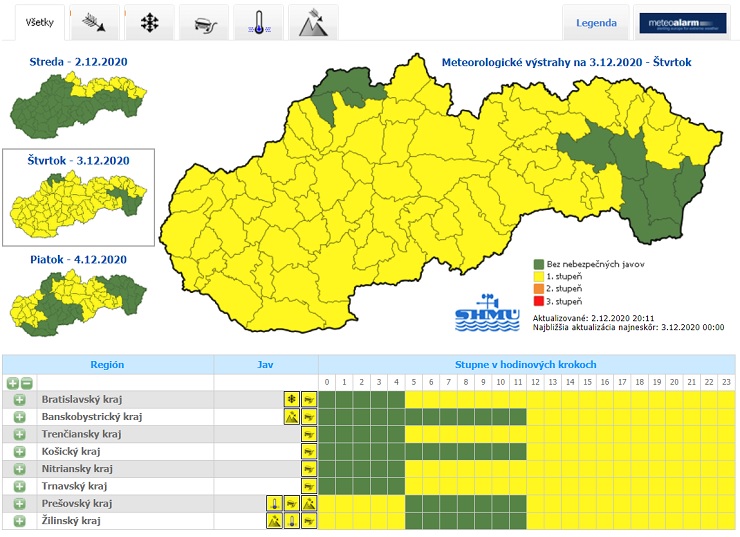This screenshot has height=537, width=740.
Task: Click the yellow 1. stupeň legend swatch
Action: [x=537, y=275]
